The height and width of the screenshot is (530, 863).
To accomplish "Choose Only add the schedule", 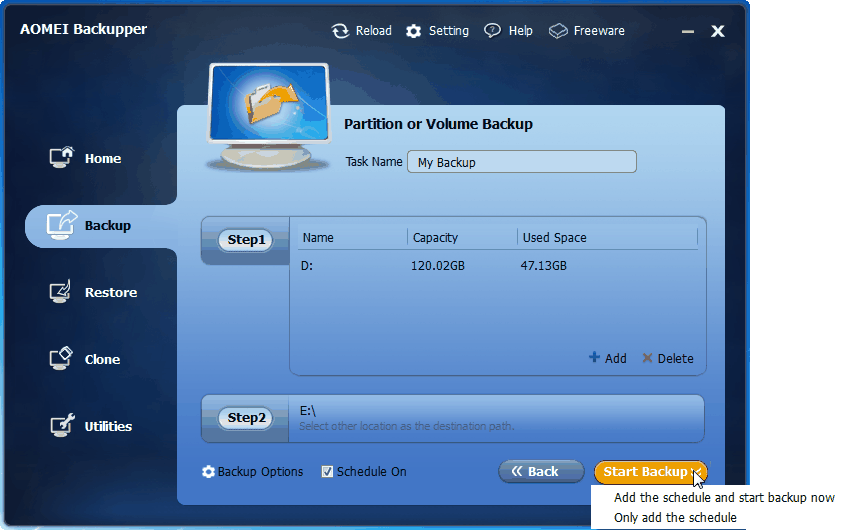I will point(675,518).
